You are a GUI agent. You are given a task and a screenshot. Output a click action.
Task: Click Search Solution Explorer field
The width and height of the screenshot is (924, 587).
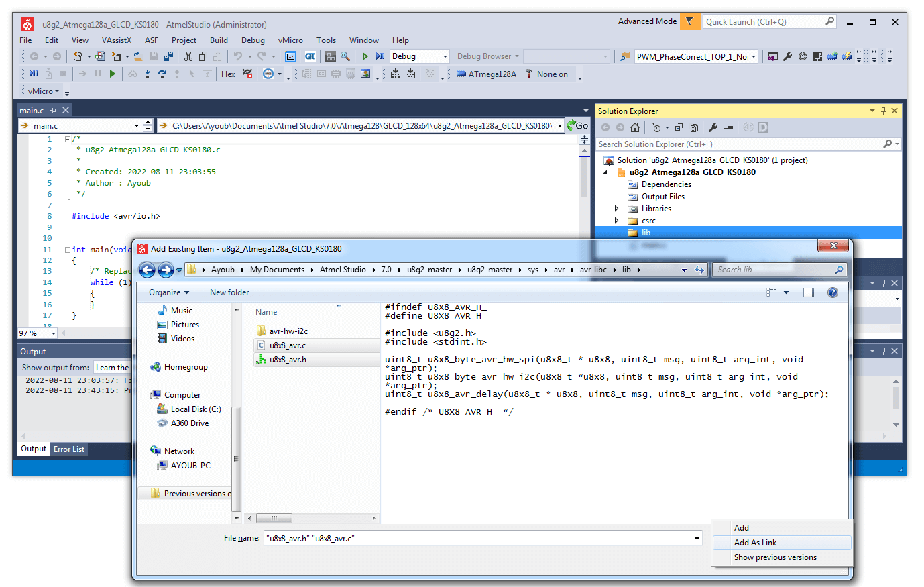pyautogui.click(x=748, y=144)
